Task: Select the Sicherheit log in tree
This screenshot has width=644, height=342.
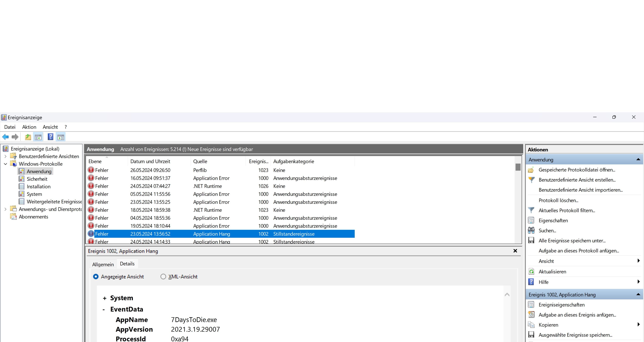Action: click(37, 179)
